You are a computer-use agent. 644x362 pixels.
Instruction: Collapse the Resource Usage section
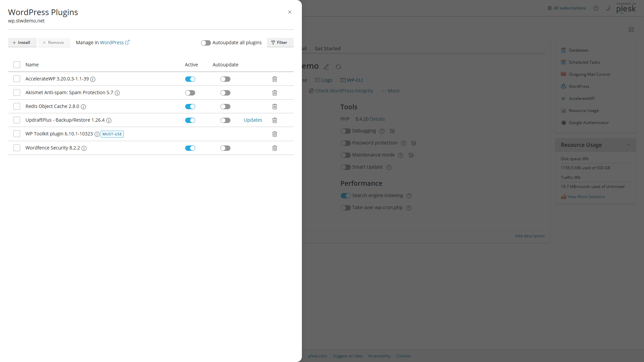point(629,145)
